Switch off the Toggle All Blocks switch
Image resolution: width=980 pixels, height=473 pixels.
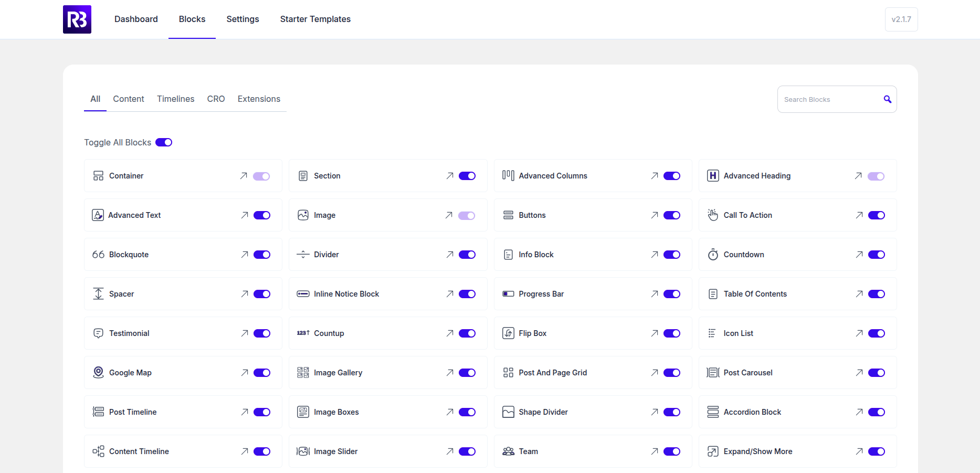(x=164, y=142)
